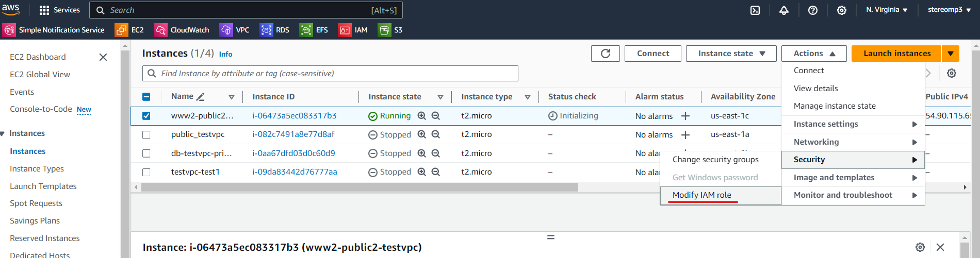The height and width of the screenshot is (258, 980).
Task: Open the CloudShell terminal icon
Action: click(x=755, y=10)
